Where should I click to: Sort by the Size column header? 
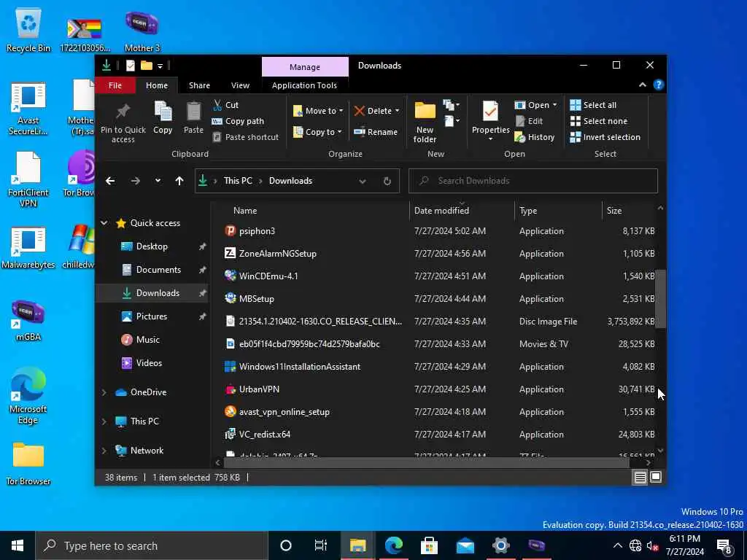tap(629, 211)
